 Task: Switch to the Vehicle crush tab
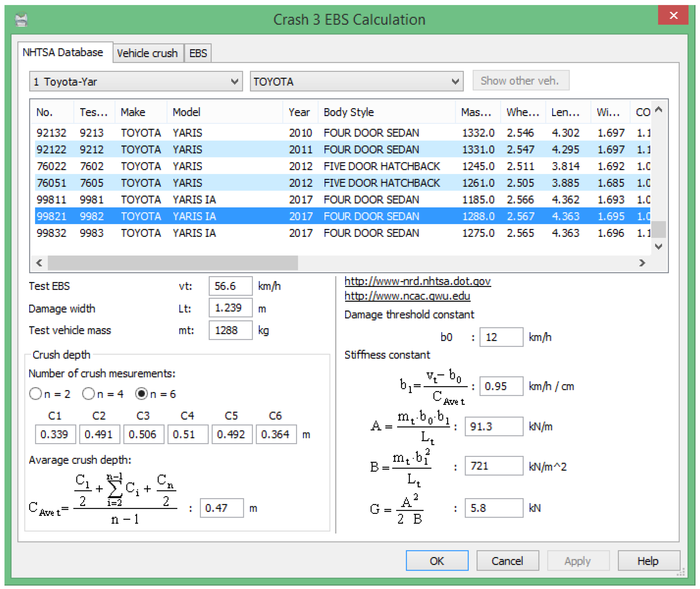click(147, 53)
